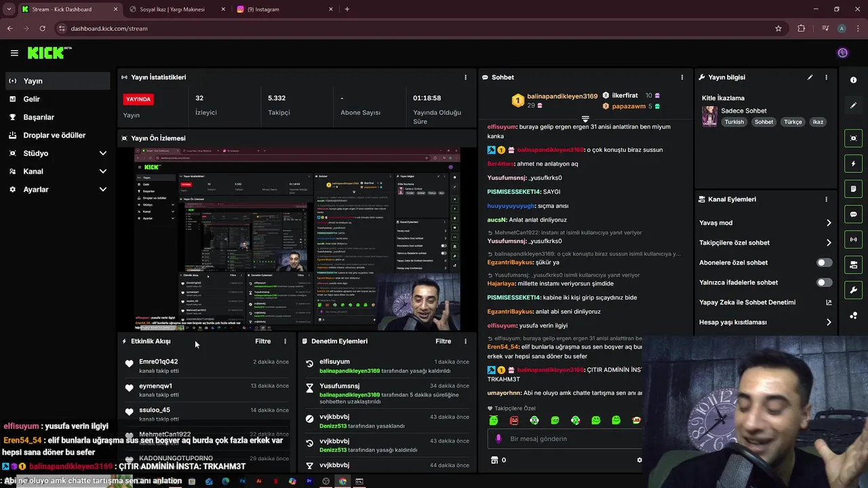868x488 pixels.
Task: Click the shop icon below message box
Action: tap(494, 460)
